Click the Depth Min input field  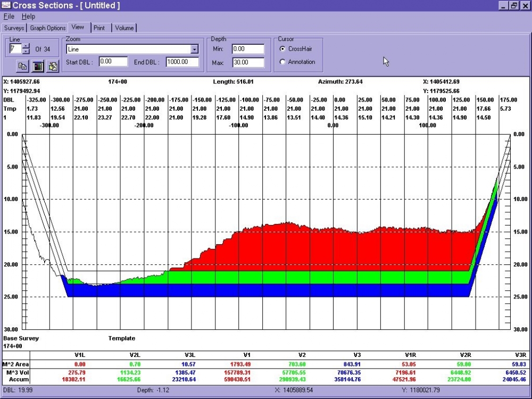[x=248, y=49]
